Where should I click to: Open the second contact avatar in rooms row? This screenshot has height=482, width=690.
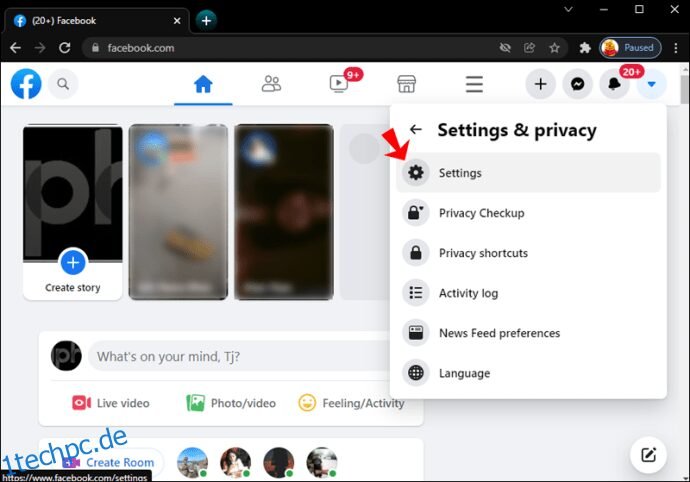point(235,463)
